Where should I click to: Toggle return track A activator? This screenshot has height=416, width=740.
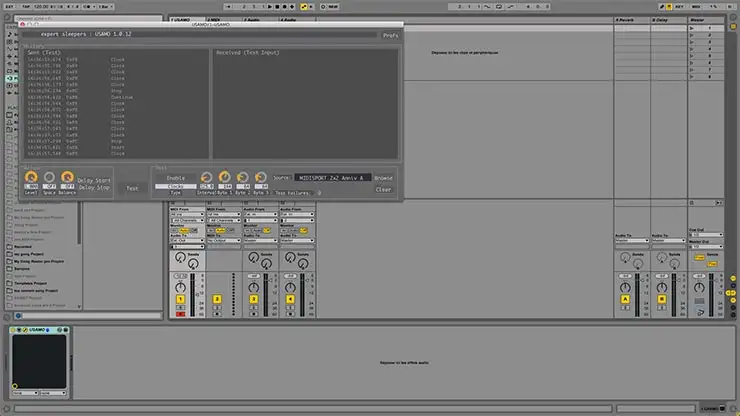point(625,299)
